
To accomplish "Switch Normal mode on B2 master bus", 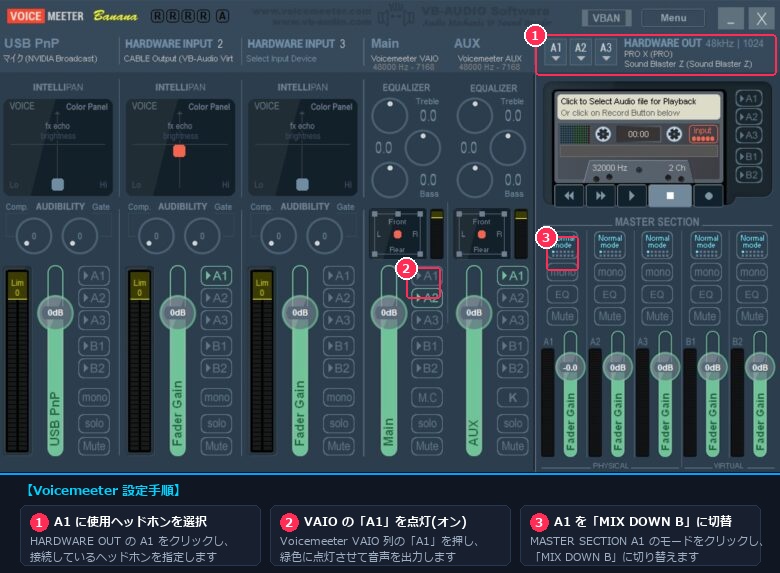I will (752, 246).
